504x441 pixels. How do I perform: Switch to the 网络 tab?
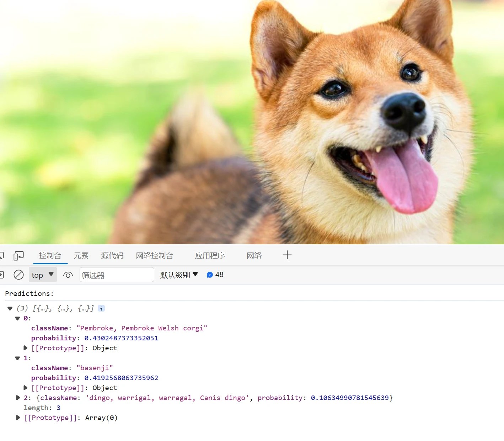(254, 255)
